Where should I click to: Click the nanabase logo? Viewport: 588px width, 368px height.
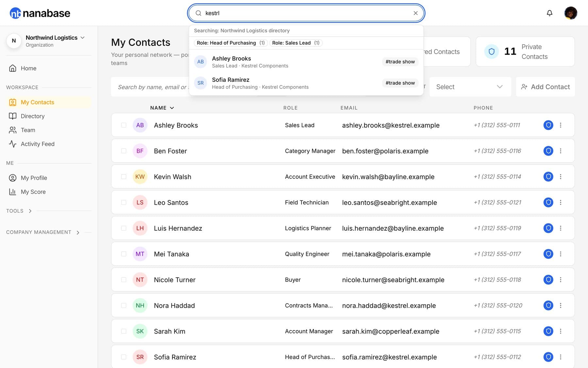click(40, 13)
